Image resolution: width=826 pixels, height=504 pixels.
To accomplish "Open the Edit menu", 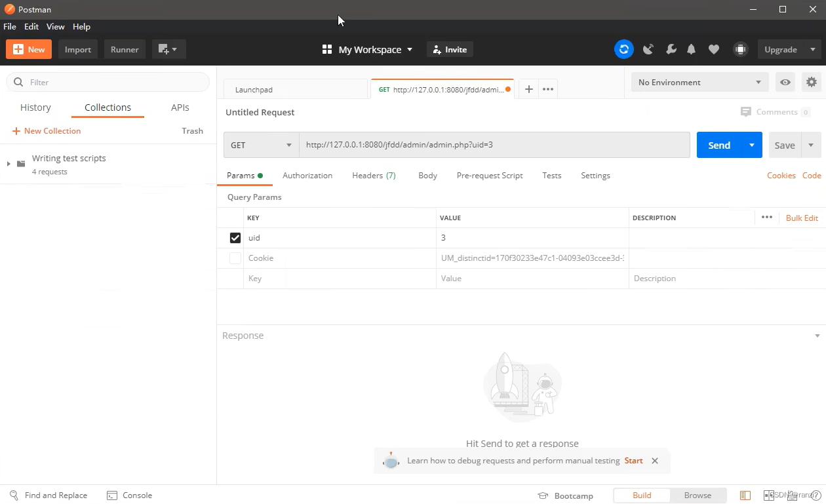I will (x=31, y=27).
